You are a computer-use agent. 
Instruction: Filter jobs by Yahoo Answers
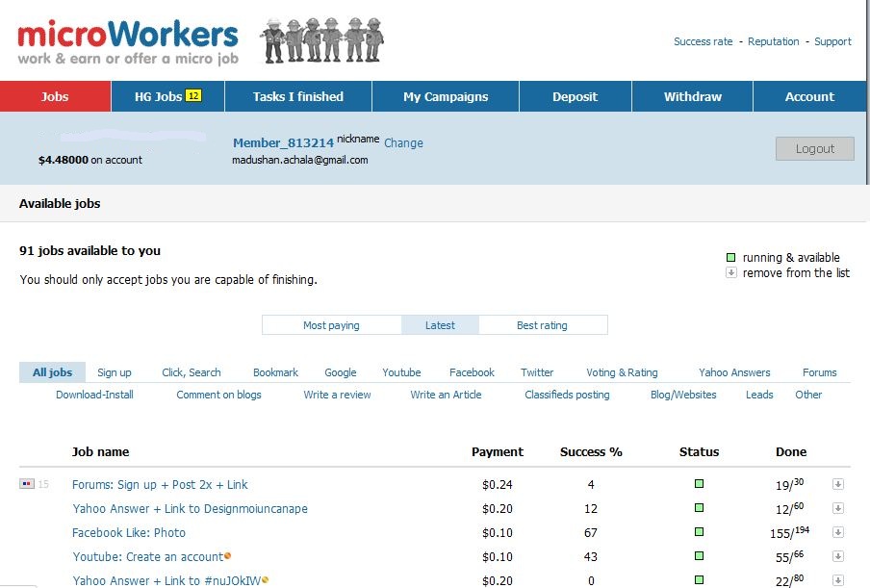[x=734, y=372]
